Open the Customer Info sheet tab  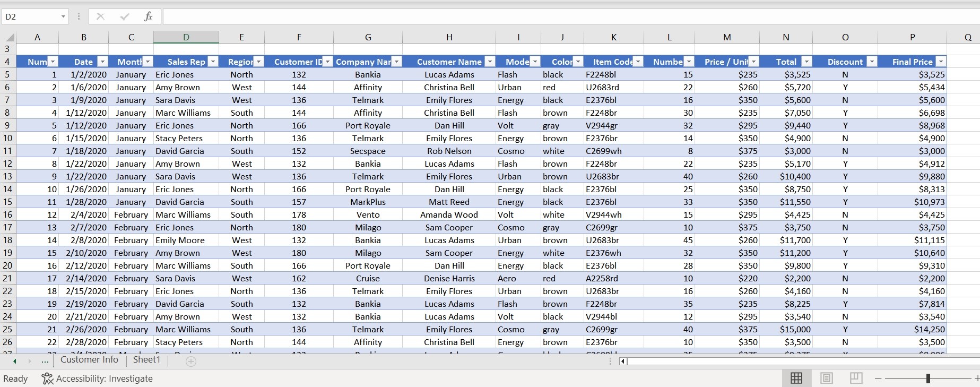[89, 359]
